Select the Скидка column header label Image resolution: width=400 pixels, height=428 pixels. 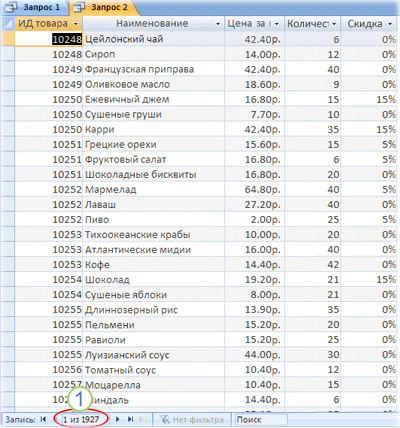point(365,24)
